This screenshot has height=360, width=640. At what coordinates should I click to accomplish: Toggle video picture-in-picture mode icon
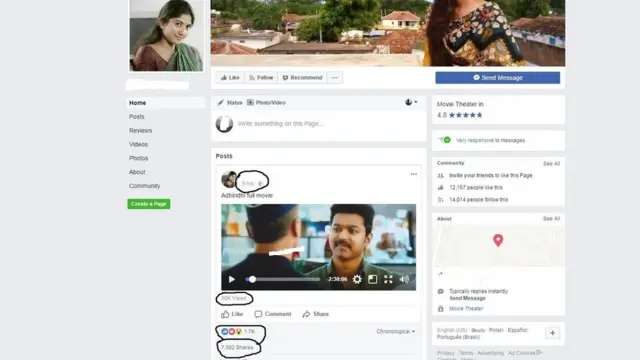point(373,279)
